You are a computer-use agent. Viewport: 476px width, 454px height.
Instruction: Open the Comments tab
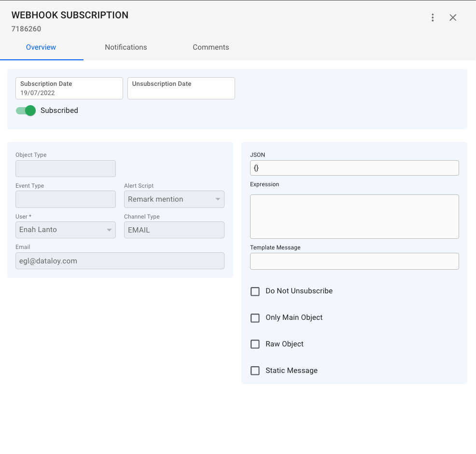210,47
